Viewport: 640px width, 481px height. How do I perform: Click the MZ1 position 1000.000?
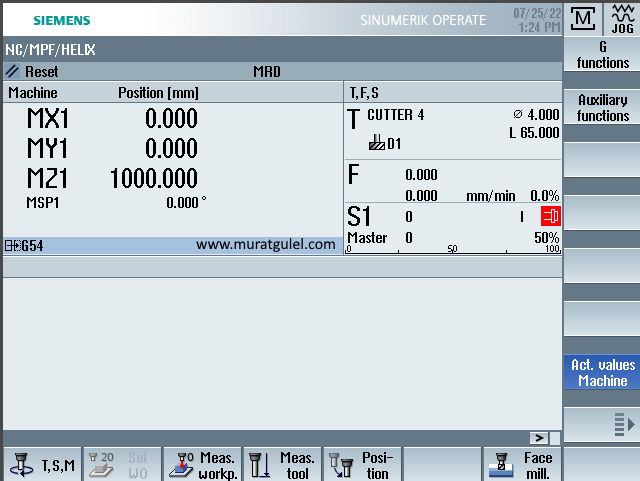point(154,178)
